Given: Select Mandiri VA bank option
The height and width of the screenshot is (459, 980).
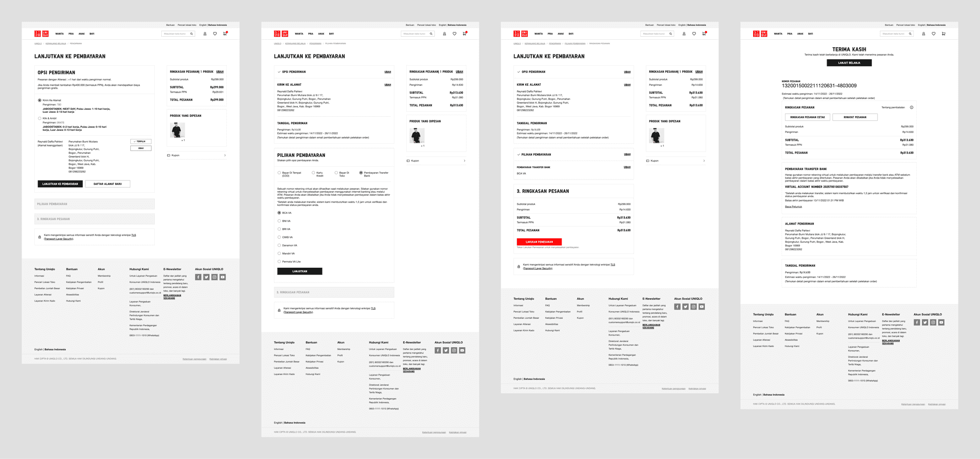Looking at the screenshot, I should coord(279,254).
